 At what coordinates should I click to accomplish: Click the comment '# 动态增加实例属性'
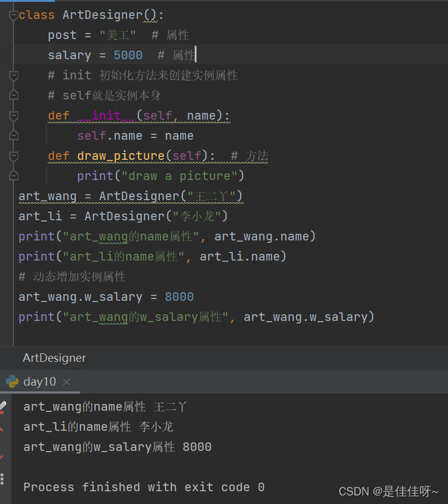pos(72,277)
